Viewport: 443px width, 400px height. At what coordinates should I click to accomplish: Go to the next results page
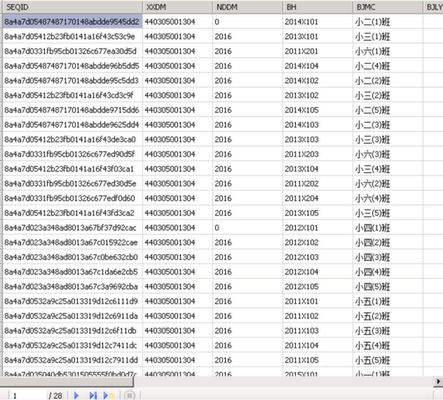pyautogui.click(x=76, y=395)
